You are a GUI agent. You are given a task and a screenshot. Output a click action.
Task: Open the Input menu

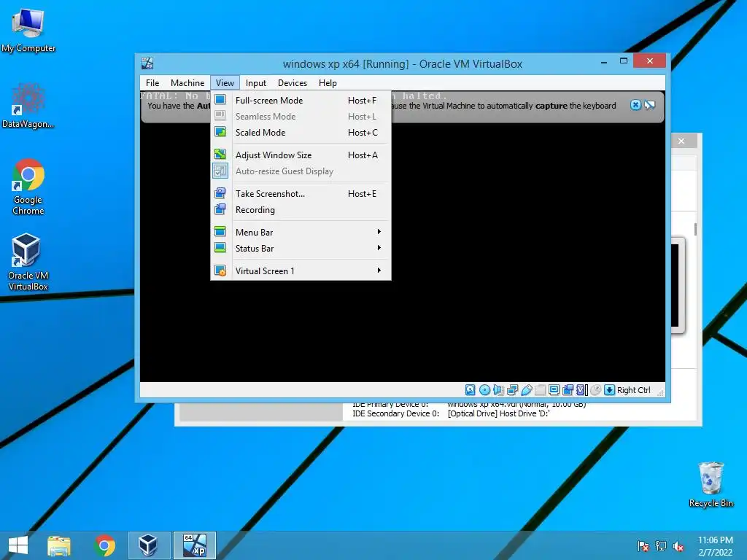pyautogui.click(x=256, y=83)
